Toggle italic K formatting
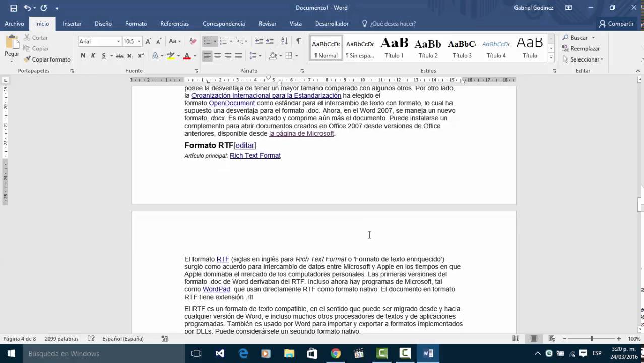This screenshot has width=644, height=363. [93, 56]
